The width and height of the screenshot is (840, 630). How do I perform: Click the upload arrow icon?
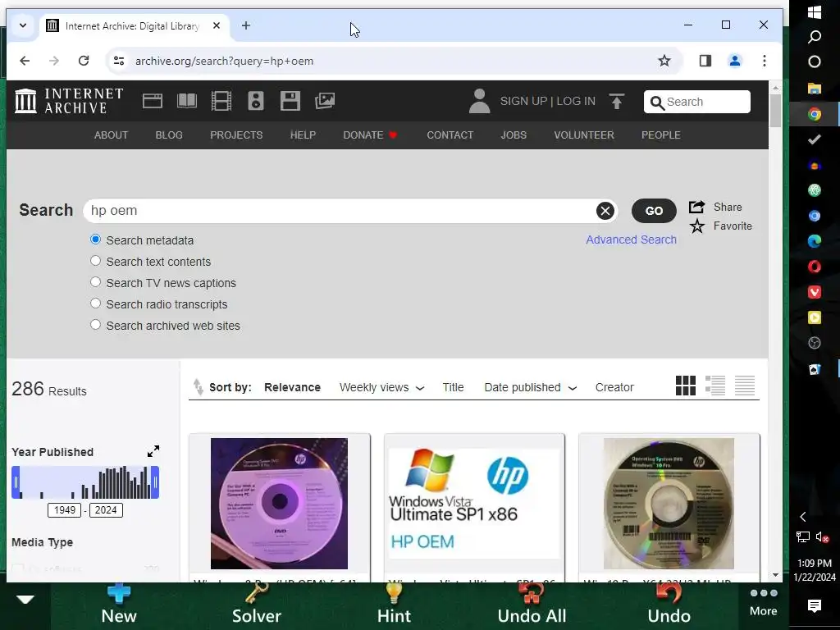coord(617,101)
